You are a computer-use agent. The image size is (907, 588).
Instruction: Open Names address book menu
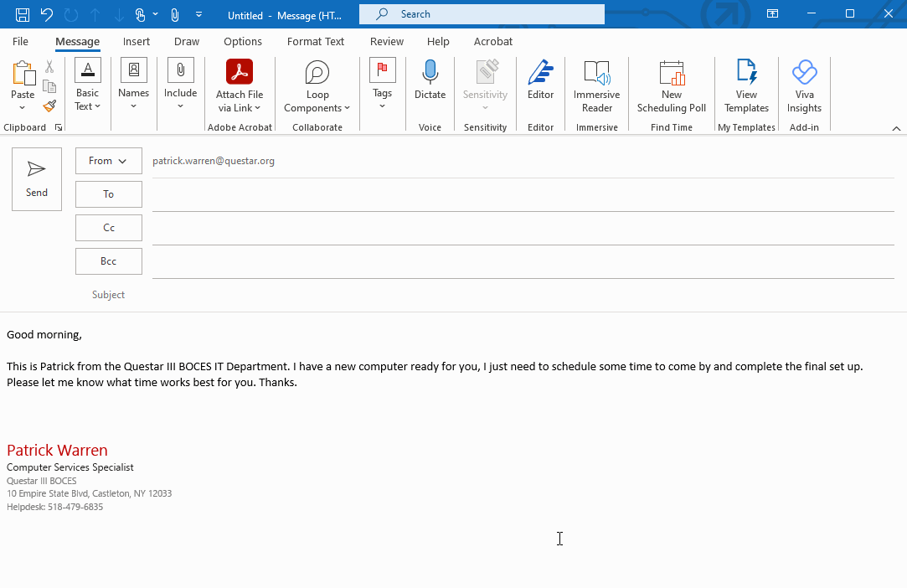click(x=134, y=85)
